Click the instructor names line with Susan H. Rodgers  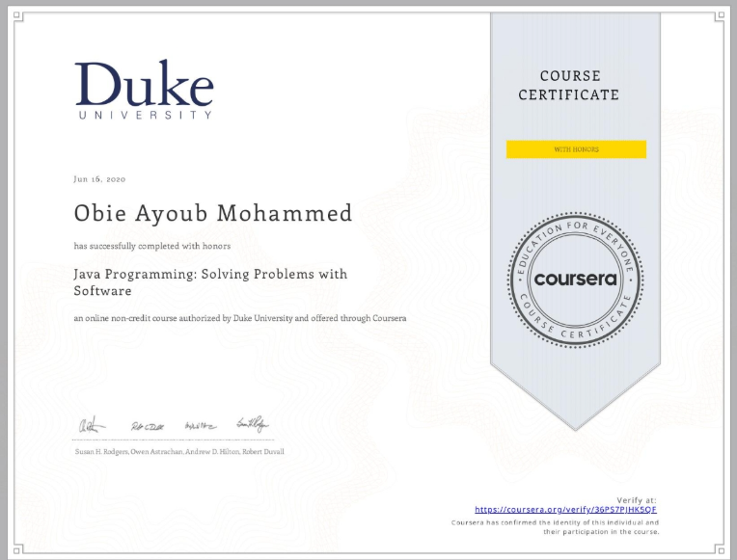(x=179, y=451)
